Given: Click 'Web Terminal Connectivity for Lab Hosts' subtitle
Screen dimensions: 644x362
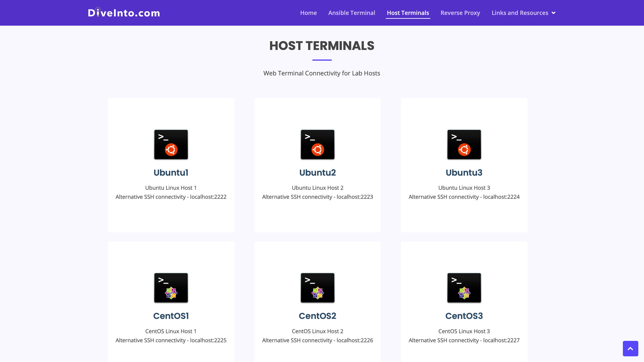Looking at the screenshot, I should point(322,73).
